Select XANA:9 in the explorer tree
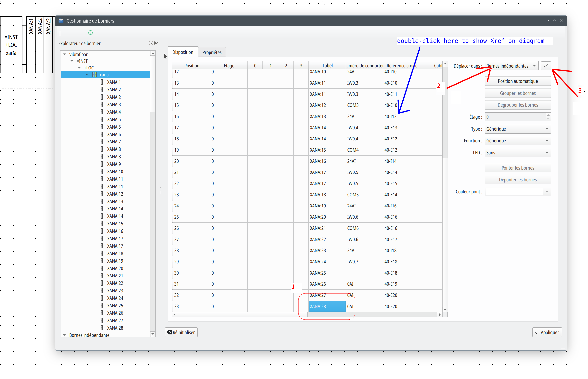 pyautogui.click(x=114, y=164)
